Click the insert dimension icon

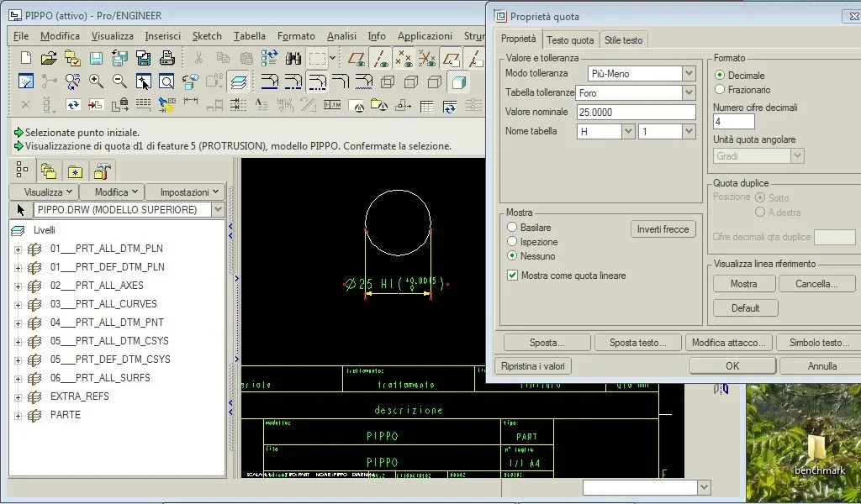(191, 102)
